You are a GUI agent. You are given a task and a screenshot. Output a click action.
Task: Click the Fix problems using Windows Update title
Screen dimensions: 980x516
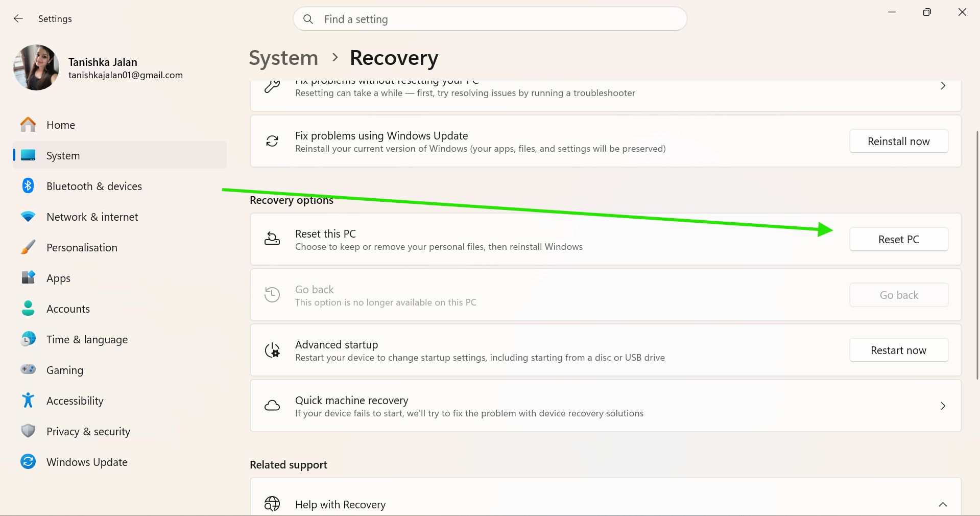pos(381,135)
